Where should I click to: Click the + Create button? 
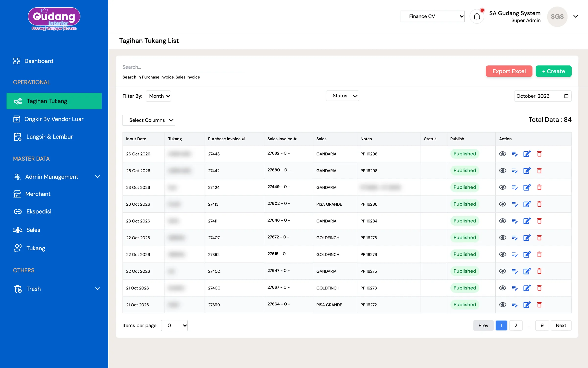tap(553, 71)
